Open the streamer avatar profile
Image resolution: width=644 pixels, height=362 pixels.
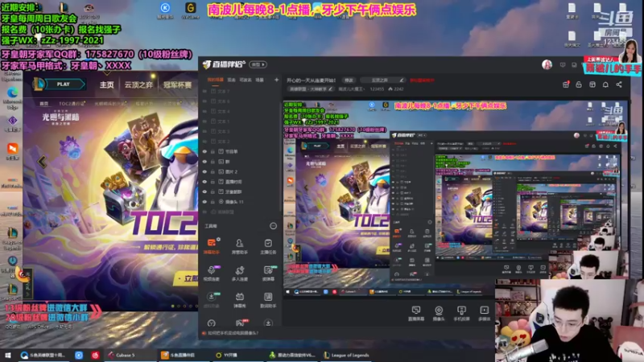pyautogui.click(x=547, y=64)
